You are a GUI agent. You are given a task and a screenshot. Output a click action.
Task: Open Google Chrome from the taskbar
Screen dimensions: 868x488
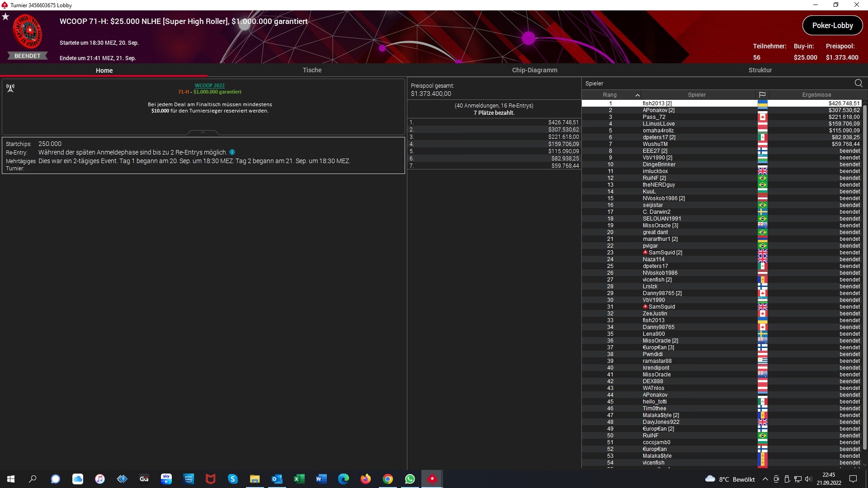point(388,479)
